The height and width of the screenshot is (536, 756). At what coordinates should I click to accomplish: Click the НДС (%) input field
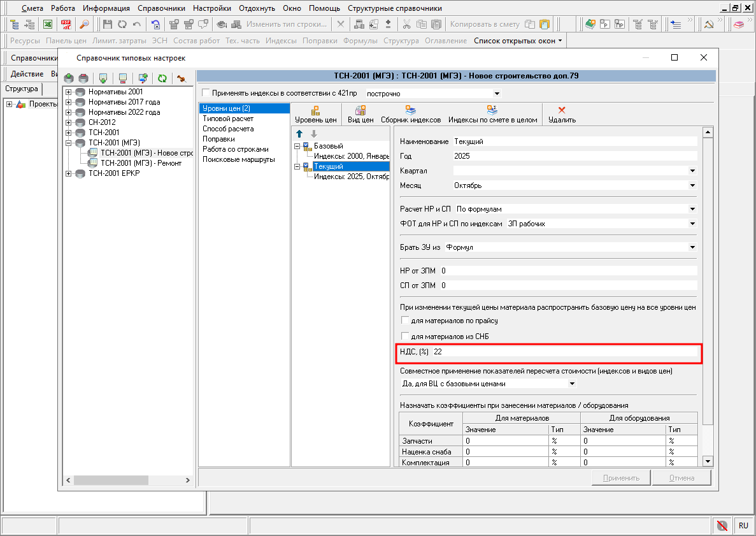pos(564,352)
